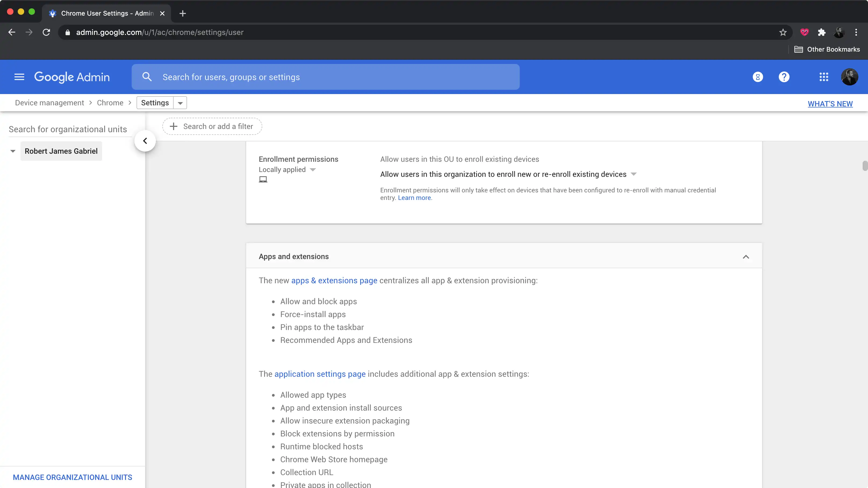Viewport: 868px width, 488px height.
Task: Click the page vertical scrollbar thumb
Action: [865, 166]
